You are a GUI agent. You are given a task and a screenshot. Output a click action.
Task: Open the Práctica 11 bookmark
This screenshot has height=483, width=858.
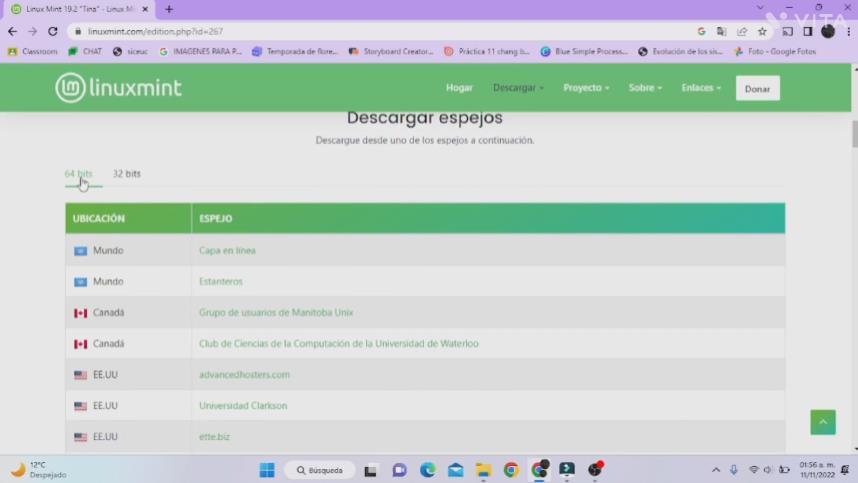[487, 51]
